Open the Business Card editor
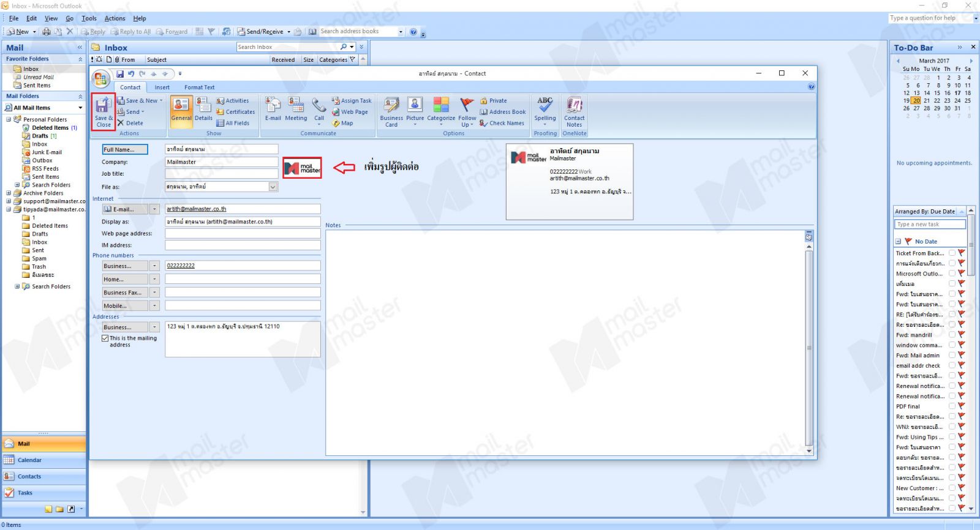Image resolution: width=980 pixels, height=530 pixels. point(391,111)
